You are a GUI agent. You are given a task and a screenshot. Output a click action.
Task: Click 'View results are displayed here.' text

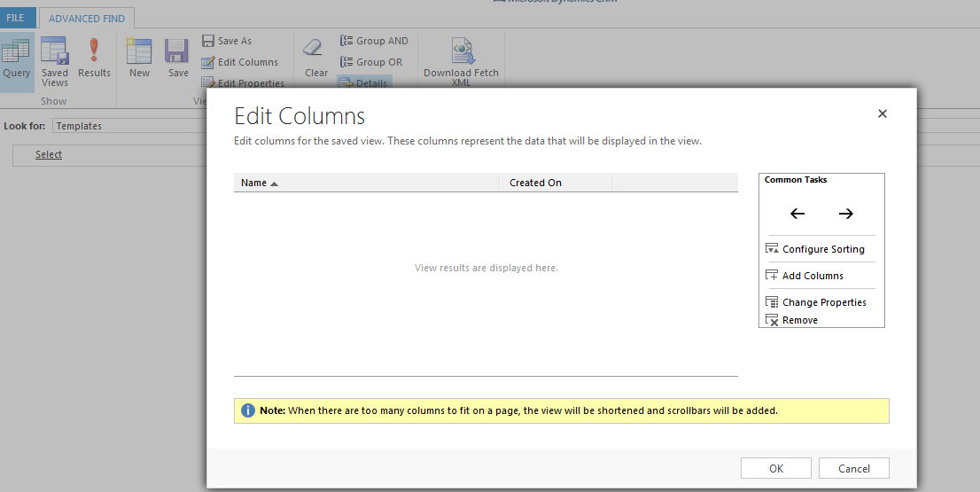486,268
